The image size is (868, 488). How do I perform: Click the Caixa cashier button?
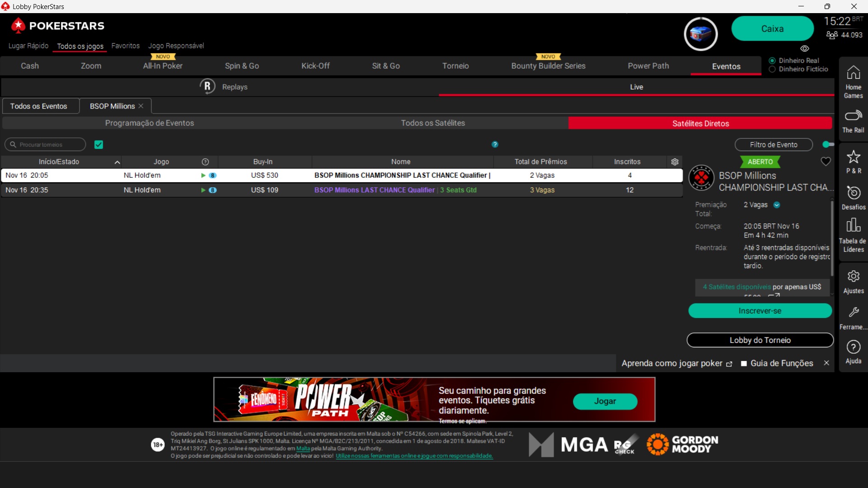click(772, 28)
